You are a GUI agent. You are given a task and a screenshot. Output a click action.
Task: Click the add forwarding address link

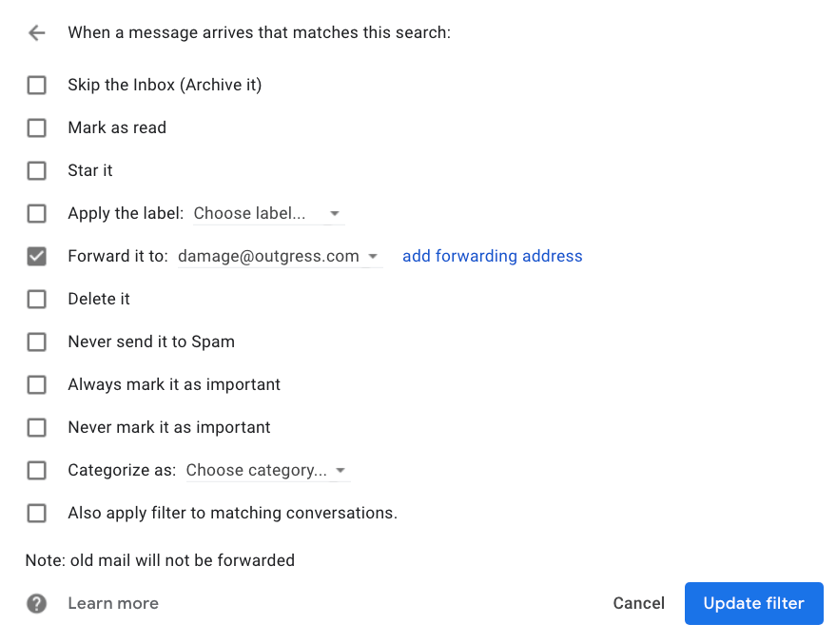[492, 256]
